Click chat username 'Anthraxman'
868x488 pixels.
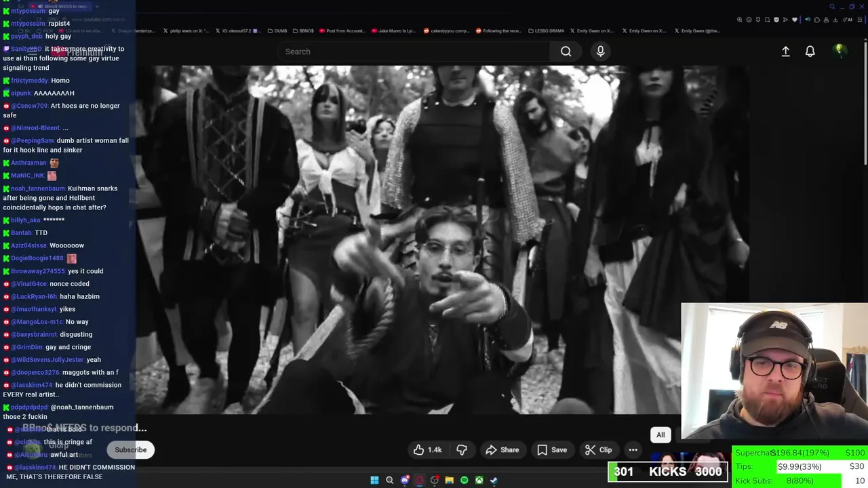[x=28, y=163]
